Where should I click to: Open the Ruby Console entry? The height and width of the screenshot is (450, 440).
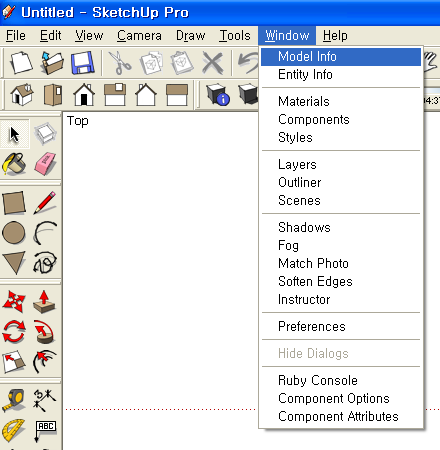(341, 381)
